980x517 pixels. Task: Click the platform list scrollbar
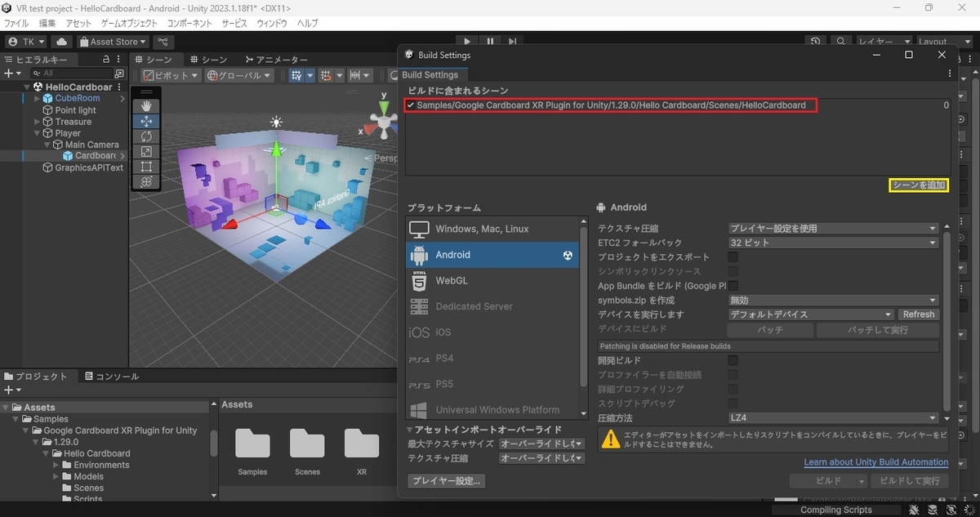(x=583, y=319)
